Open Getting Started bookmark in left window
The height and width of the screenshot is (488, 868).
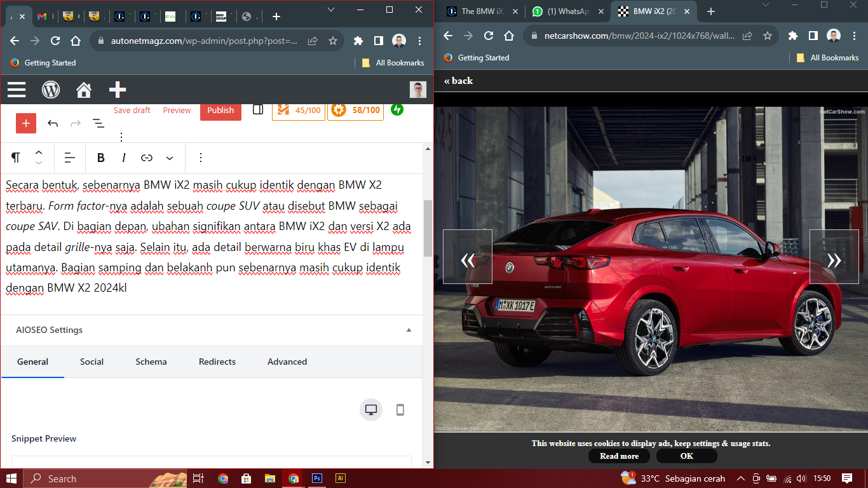click(43, 63)
